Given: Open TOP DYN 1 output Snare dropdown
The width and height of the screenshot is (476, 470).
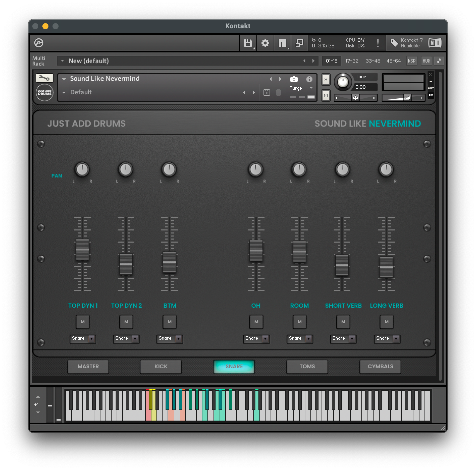Looking at the screenshot, I should click(x=83, y=339).
